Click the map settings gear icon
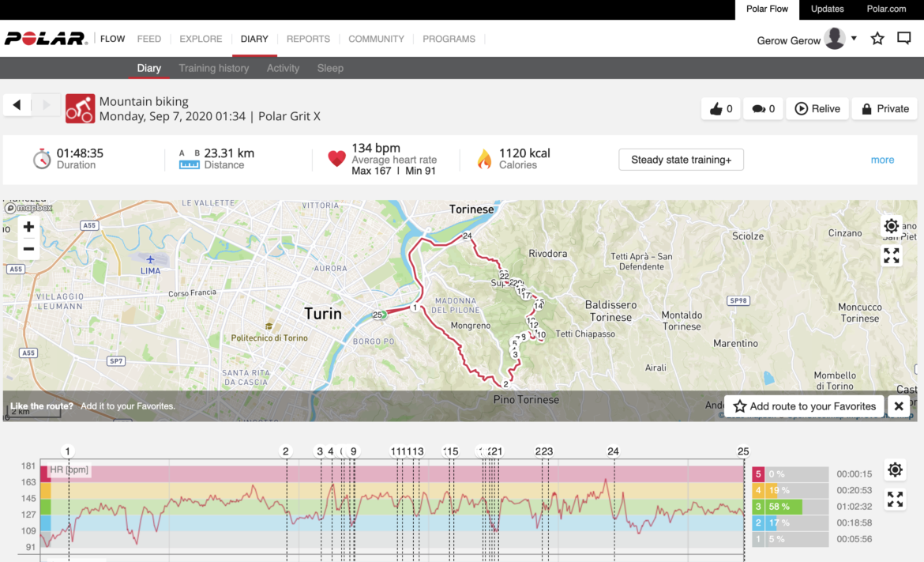Viewport: 924px width, 562px height. [x=892, y=227]
